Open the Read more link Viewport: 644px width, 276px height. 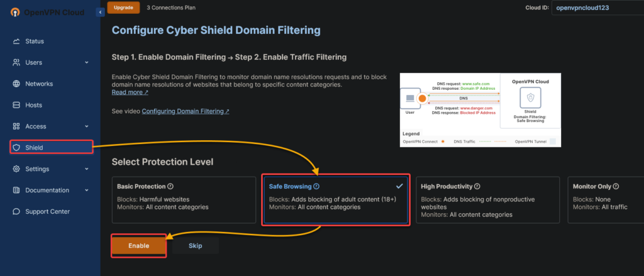[x=130, y=92]
